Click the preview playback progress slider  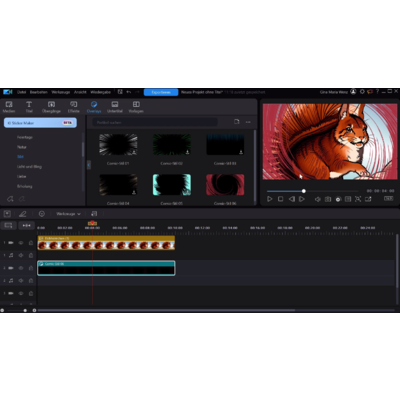tap(312, 191)
